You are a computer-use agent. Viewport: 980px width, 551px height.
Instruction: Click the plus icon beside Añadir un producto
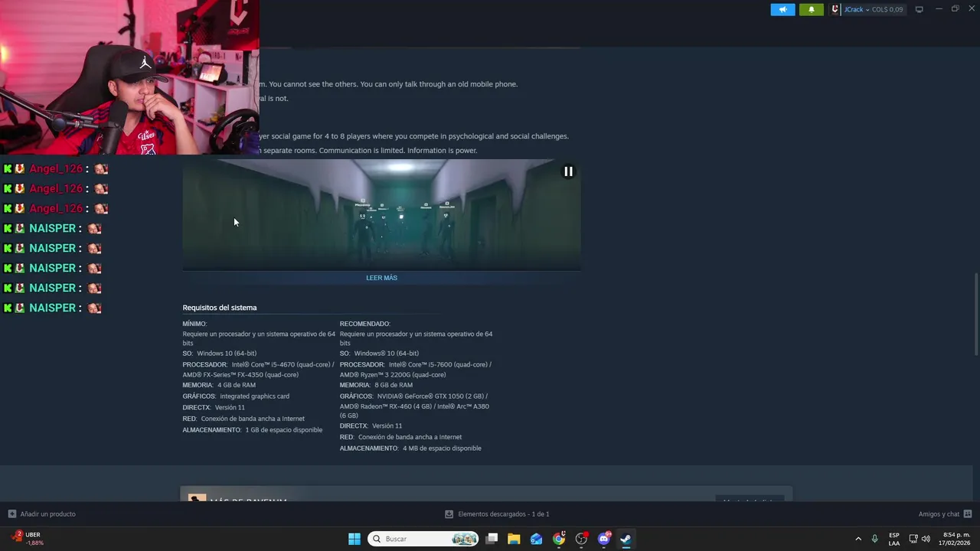(x=11, y=514)
